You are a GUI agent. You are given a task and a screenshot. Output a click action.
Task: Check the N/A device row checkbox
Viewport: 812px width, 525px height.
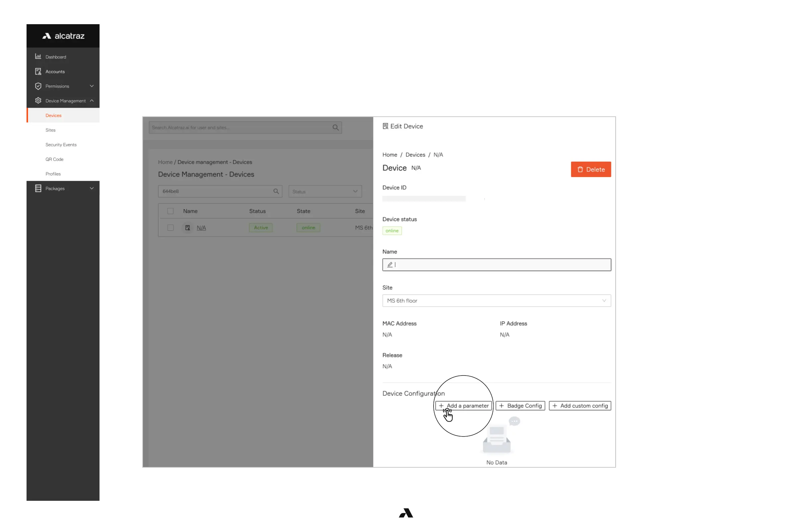tap(170, 227)
